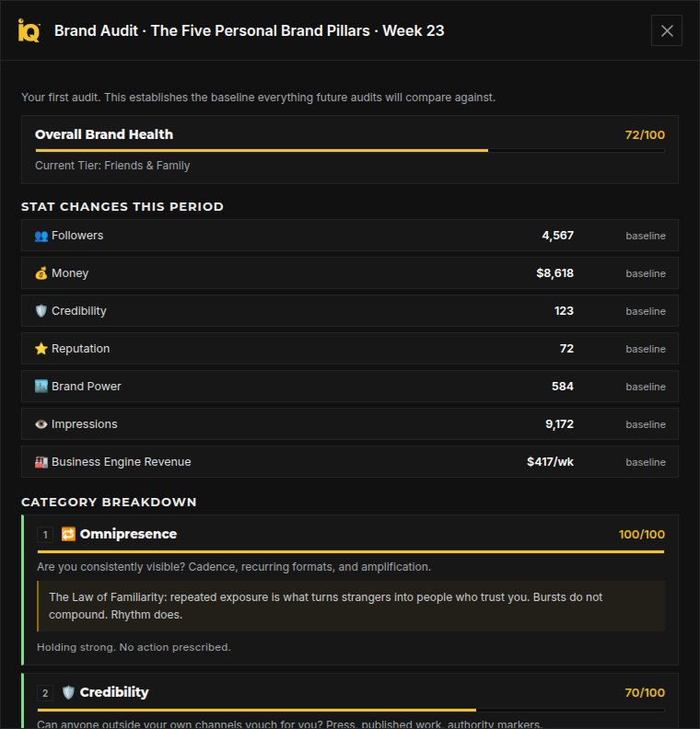The width and height of the screenshot is (700, 729).
Task: Click the Credibility stat label
Action: pos(78,310)
